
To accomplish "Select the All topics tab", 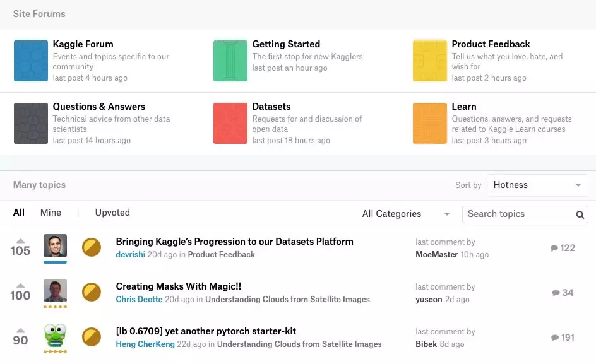I will (x=19, y=213).
